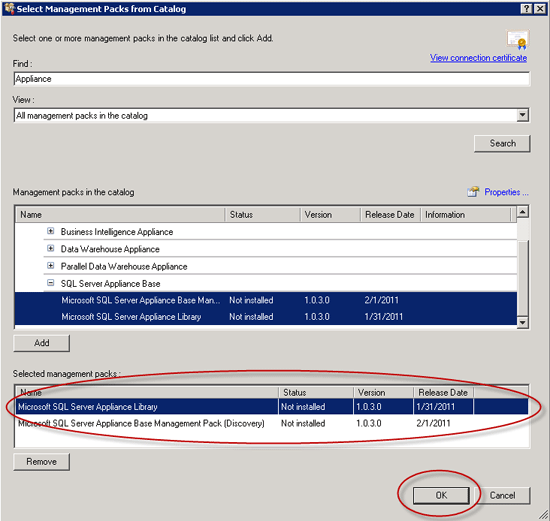Viewport: 550px width, 521px height.
Task: Open View connection certificate link
Action: [x=478, y=58]
